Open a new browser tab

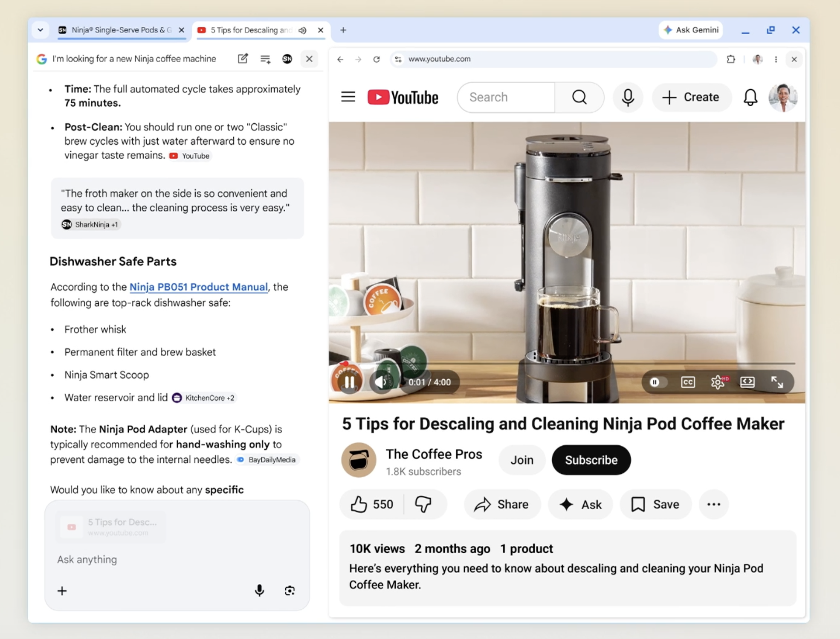343,30
